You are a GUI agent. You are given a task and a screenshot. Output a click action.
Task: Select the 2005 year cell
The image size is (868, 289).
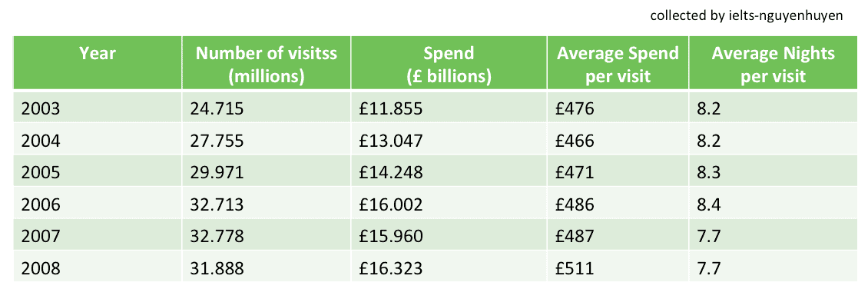98,172
